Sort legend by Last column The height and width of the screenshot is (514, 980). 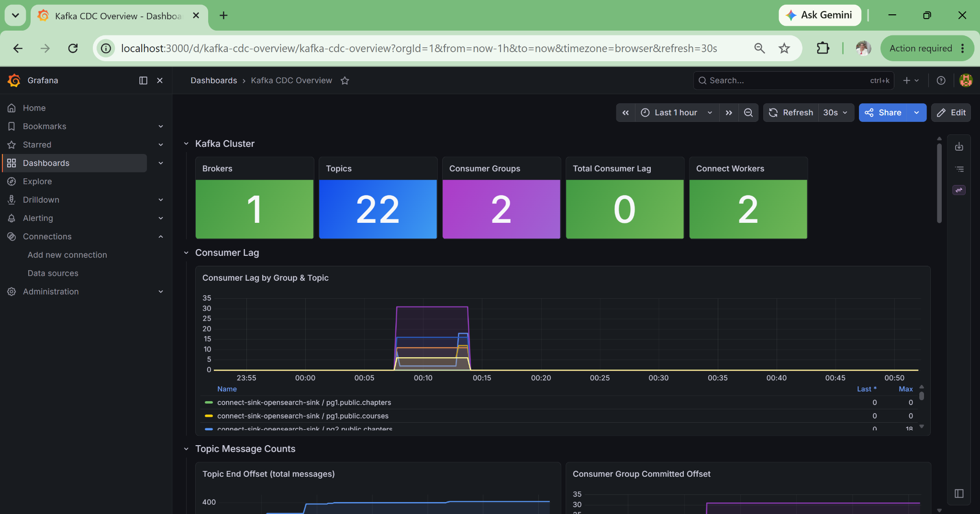[x=867, y=389]
